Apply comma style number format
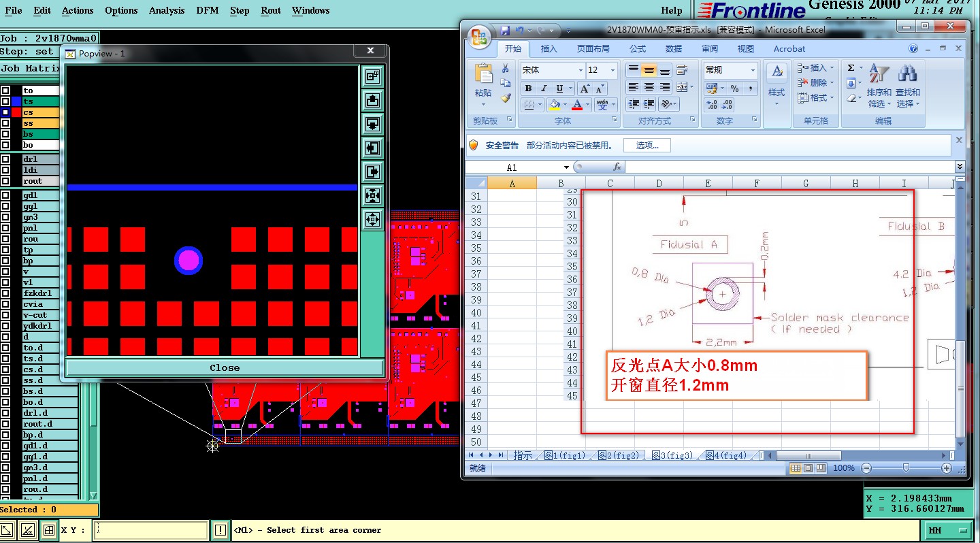980x543 pixels. coord(750,88)
